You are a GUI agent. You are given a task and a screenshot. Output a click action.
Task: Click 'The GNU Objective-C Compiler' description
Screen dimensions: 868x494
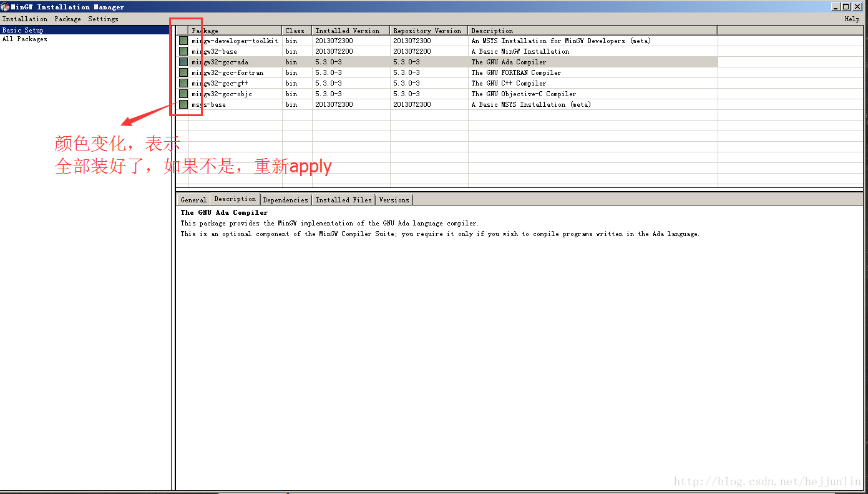[x=524, y=94]
